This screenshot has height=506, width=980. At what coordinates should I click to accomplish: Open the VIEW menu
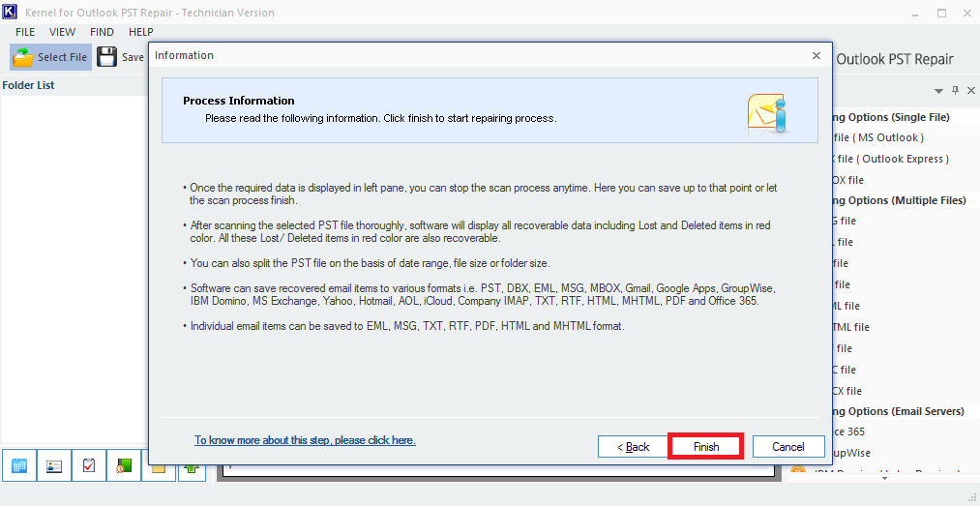(63, 32)
